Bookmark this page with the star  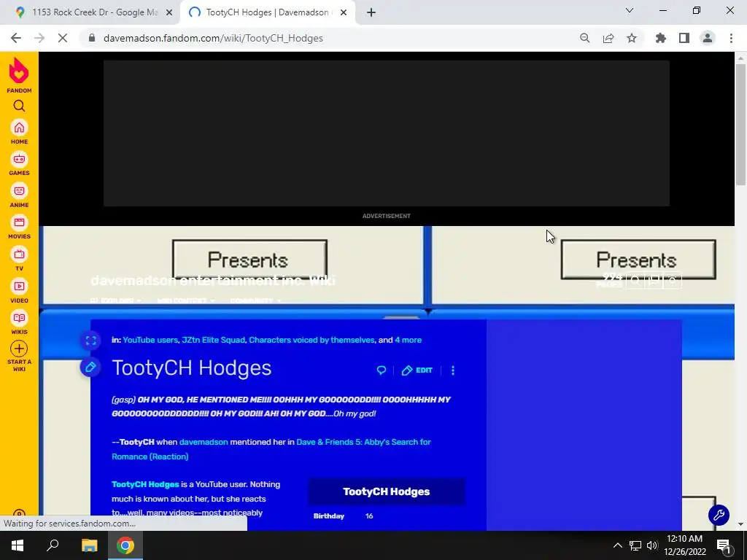tap(632, 38)
